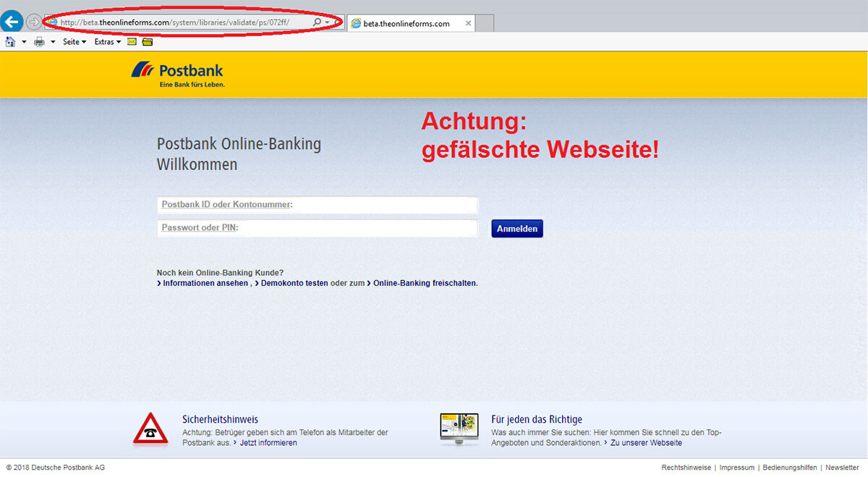Click the Postbank logo
The width and height of the screenshot is (868, 477).
pyautogui.click(x=177, y=74)
